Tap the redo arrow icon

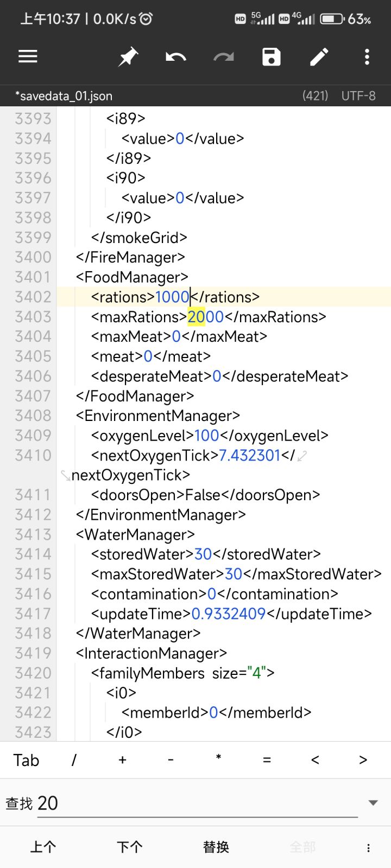(x=224, y=56)
